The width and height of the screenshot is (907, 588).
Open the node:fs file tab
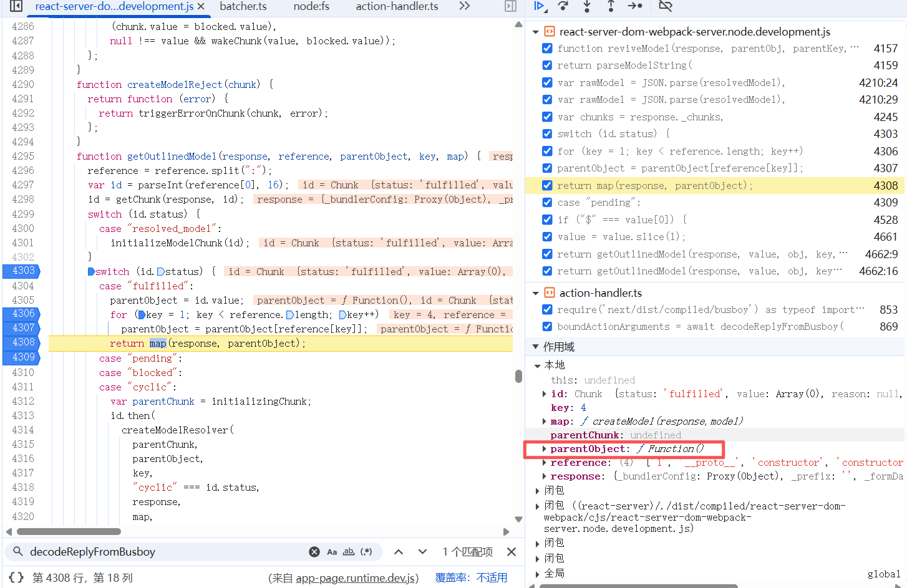311,6
